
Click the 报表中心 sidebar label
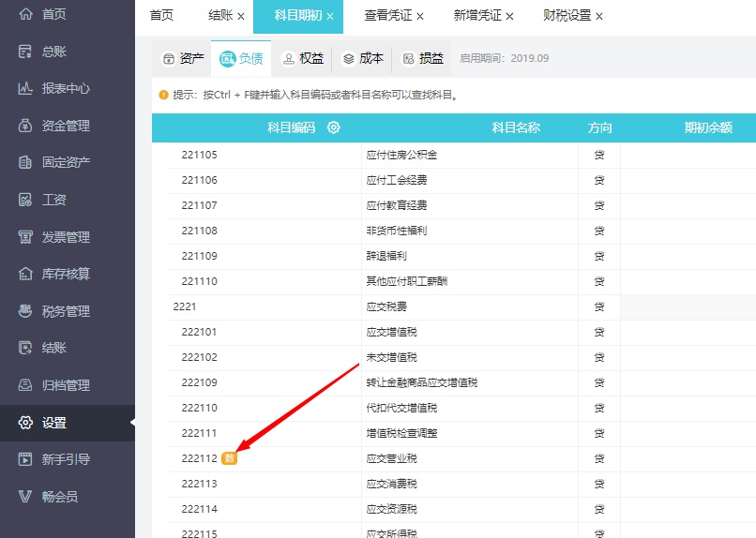click(x=66, y=88)
